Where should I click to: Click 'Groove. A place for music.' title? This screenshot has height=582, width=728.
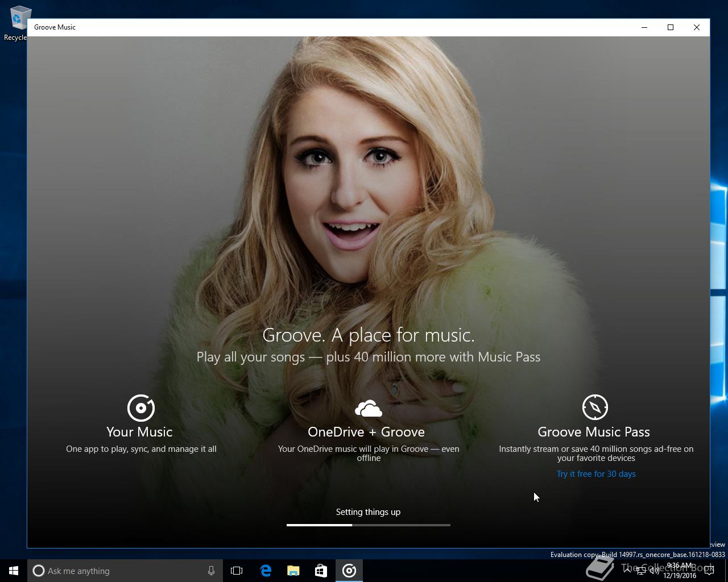coord(369,335)
